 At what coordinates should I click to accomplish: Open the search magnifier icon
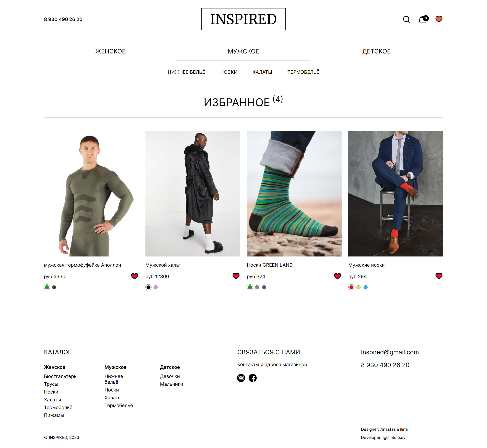pyautogui.click(x=406, y=19)
